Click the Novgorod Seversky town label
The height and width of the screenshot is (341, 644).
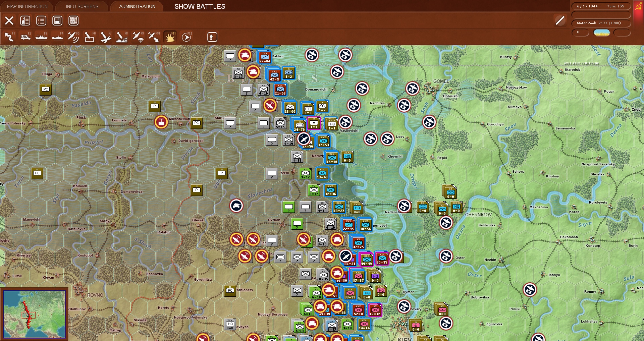point(598,164)
